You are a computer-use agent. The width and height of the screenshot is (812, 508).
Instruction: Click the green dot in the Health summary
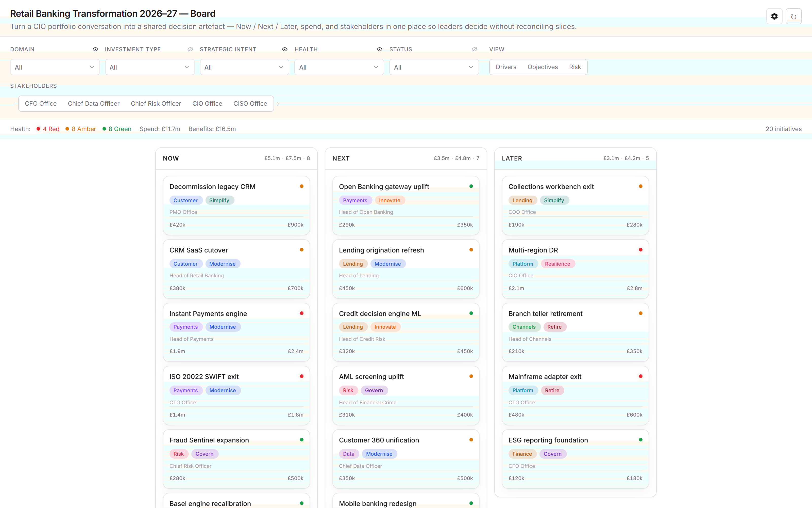click(104, 129)
